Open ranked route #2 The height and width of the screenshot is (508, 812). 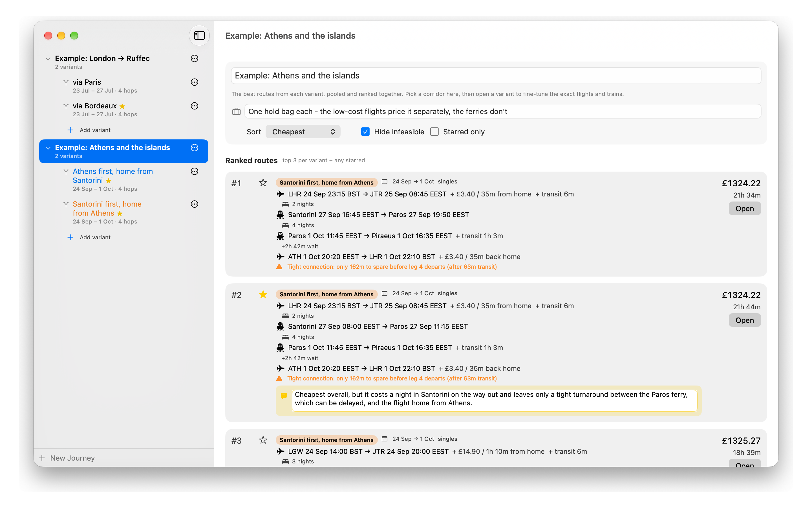744,321
